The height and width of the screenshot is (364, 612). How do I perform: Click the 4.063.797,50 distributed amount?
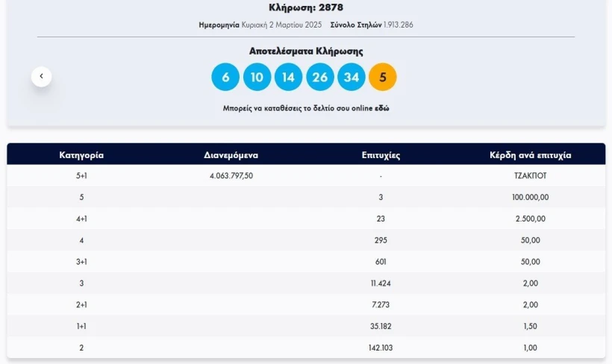[231, 175]
